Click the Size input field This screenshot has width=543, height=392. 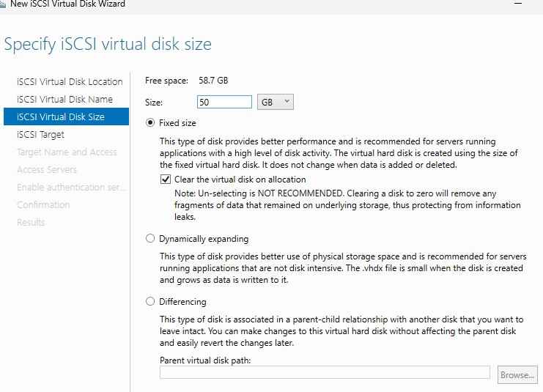click(x=224, y=103)
